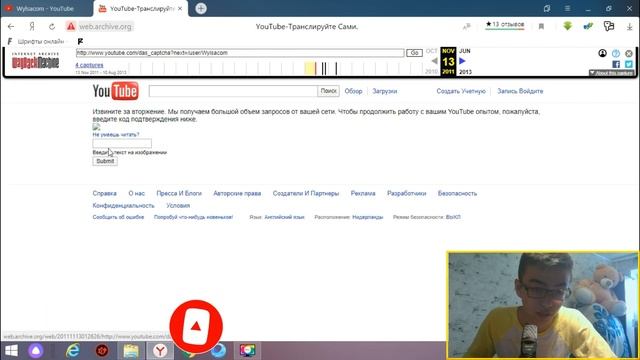Click the second F bookmark icon
640x360 pixels.
[x=80, y=41]
